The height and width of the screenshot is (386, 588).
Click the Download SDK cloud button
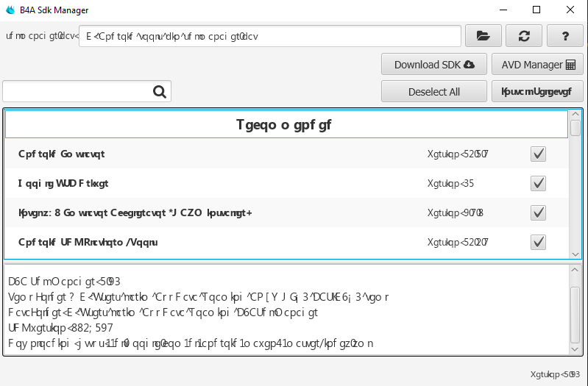434,65
